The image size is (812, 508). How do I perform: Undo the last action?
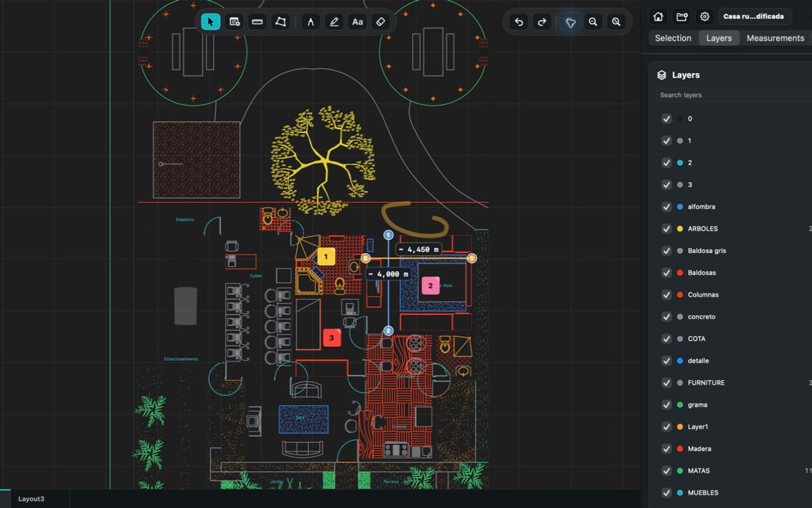pyautogui.click(x=519, y=22)
